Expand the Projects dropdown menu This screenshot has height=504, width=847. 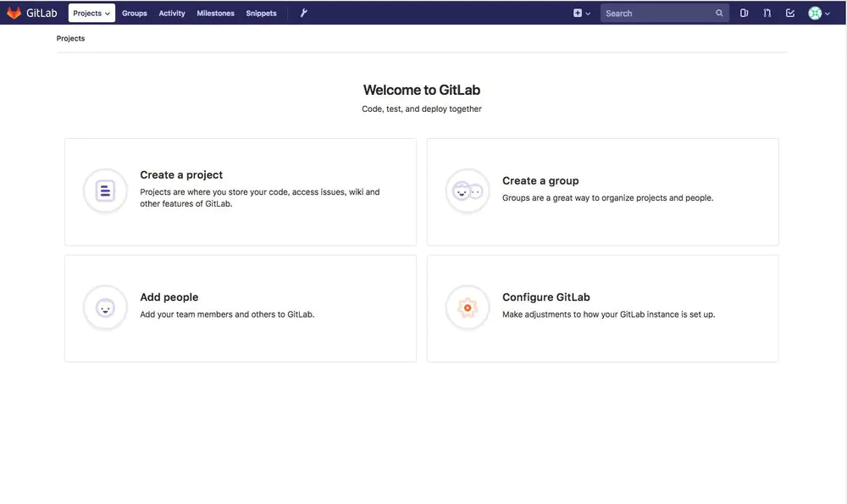91,13
